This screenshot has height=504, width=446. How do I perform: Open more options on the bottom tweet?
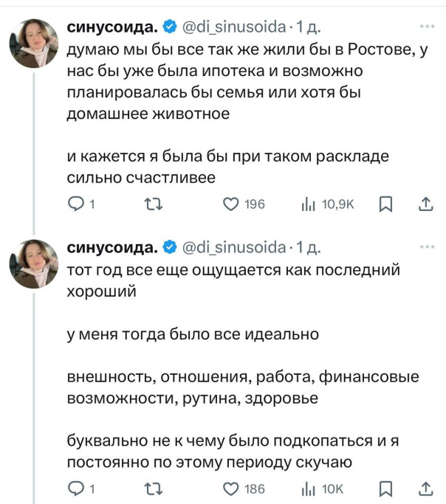[426, 248]
